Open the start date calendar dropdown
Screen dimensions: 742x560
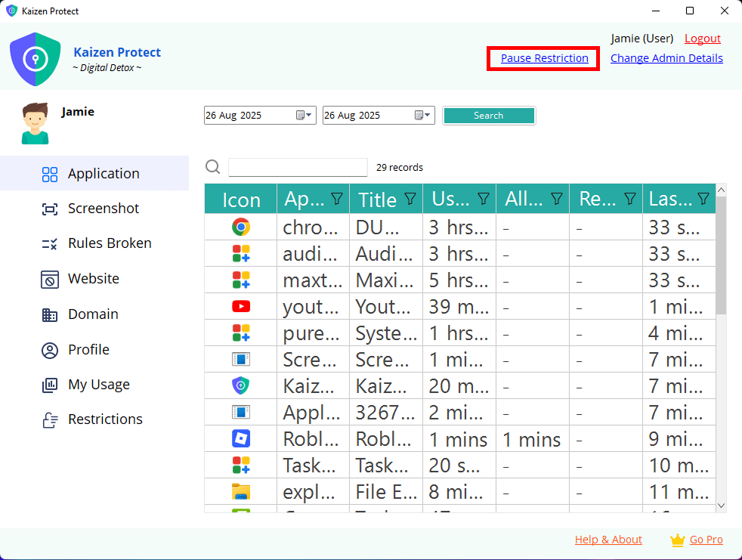pyautogui.click(x=304, y=116)
